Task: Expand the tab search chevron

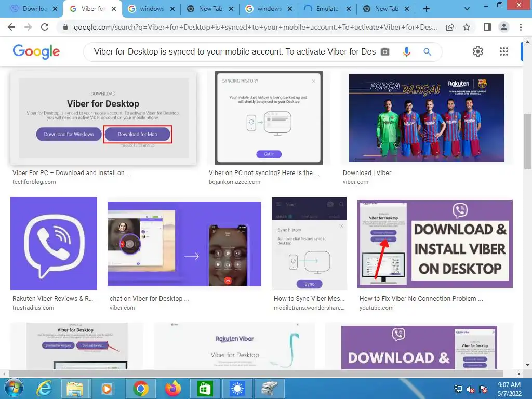Action: 467,9
